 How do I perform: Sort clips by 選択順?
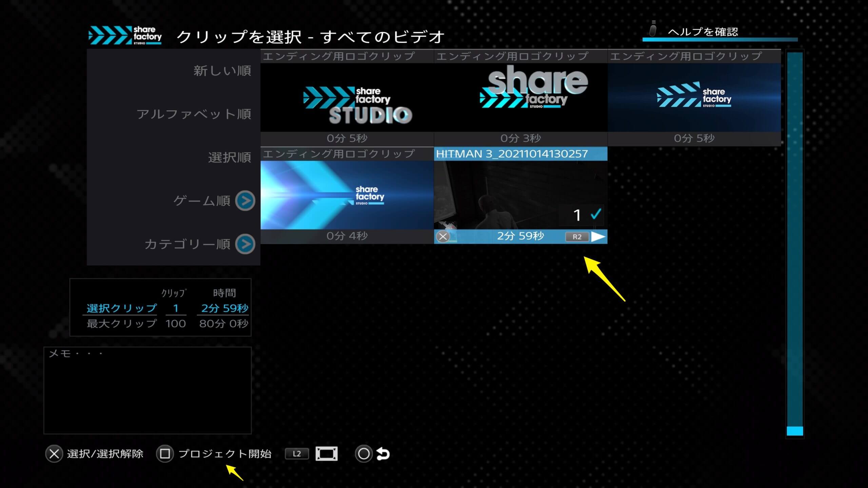(230, 158)
